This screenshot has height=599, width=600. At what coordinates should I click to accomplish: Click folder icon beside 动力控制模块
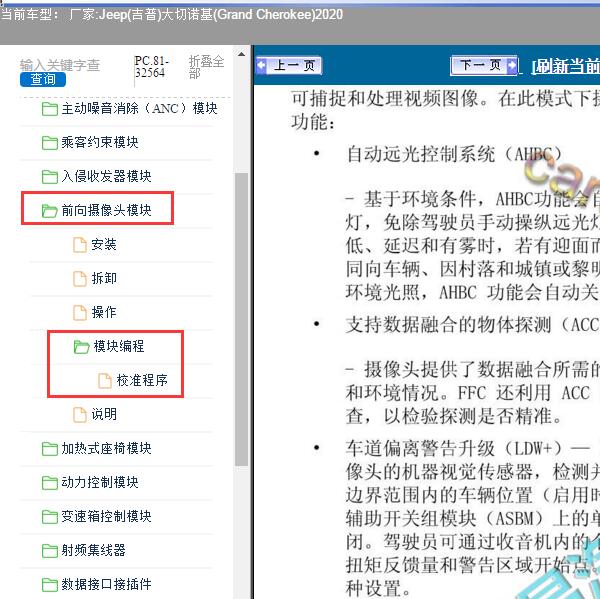pyautogui.click(x=50, y=483)
